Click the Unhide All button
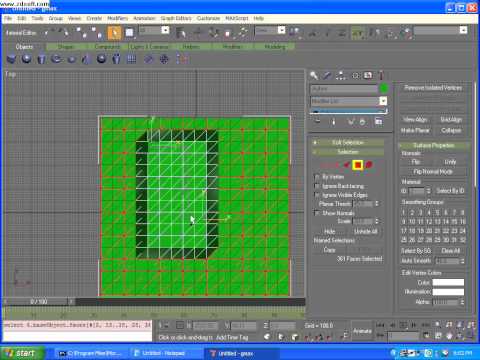The width and height of the screenshot is (480, 360). tap(365, 231)
